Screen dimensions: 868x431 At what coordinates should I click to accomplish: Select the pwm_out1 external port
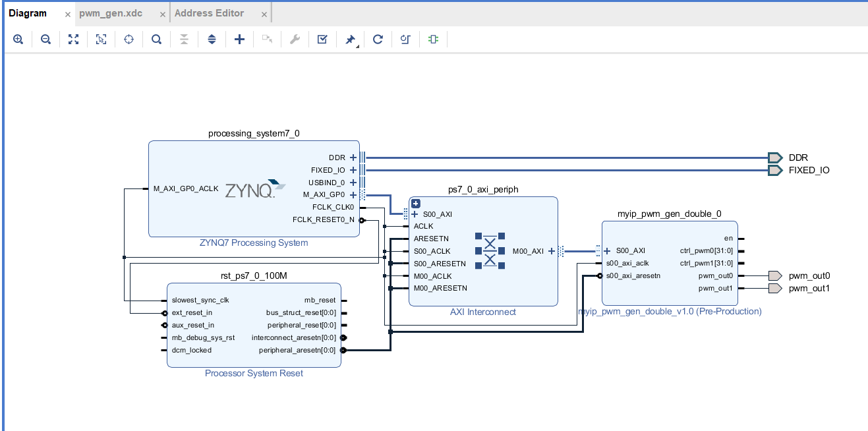[x=776, y=288]
